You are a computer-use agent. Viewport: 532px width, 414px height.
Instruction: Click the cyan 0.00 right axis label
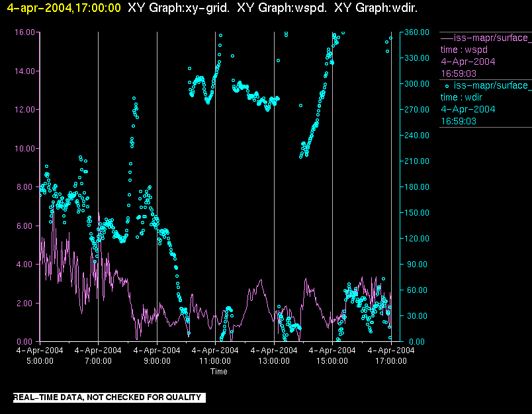click(x=417, y=342)
